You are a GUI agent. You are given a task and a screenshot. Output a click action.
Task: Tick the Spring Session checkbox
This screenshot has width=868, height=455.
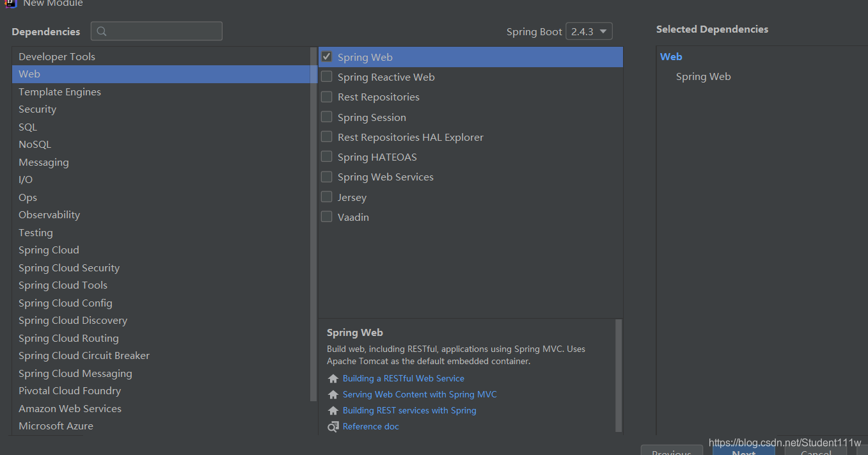pos(326,117)
